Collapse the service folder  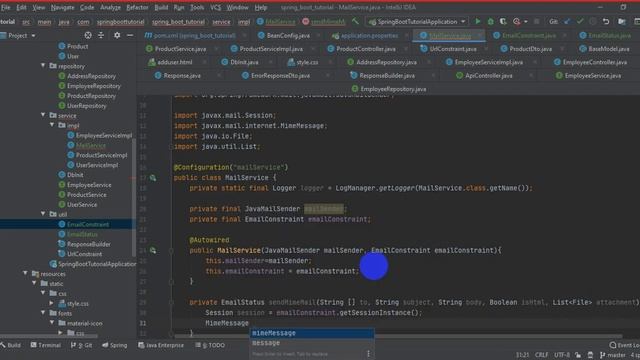tap(43, 115)
